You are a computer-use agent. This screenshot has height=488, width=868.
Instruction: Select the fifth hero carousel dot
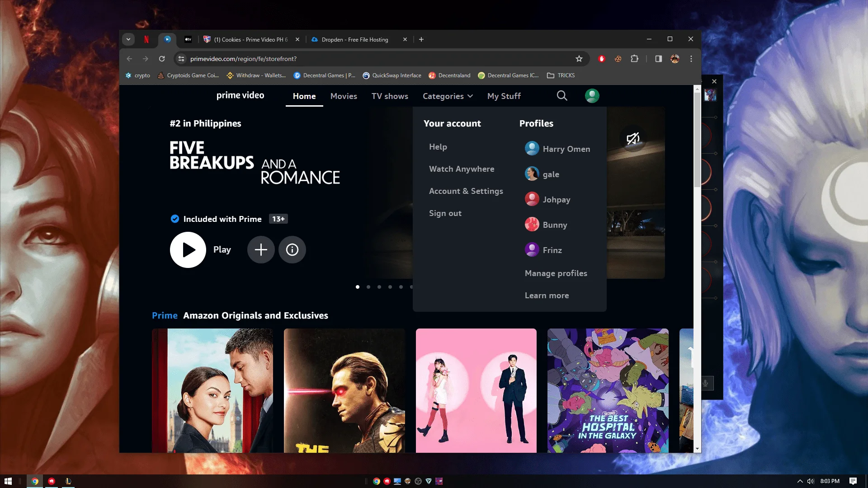[401, 287]
